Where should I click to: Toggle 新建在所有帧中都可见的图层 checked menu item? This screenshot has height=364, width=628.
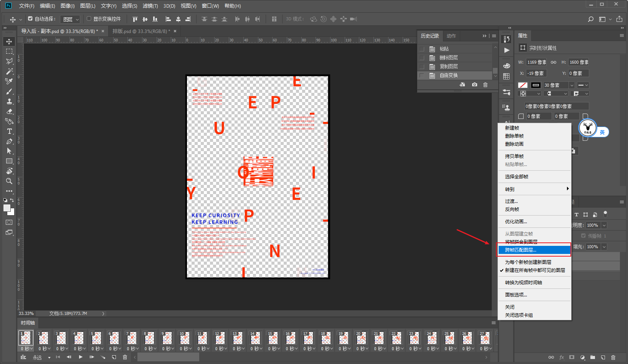coord(535,270)
